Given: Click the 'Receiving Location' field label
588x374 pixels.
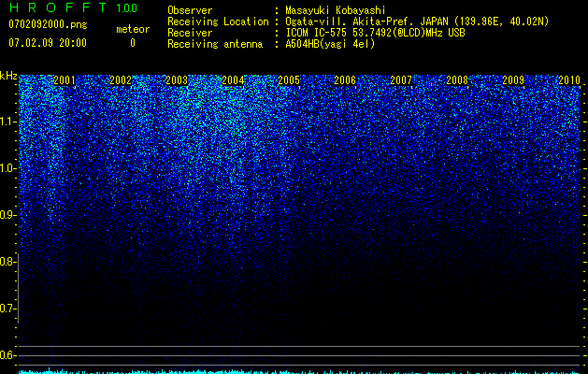Looking at the screenshot, I should pyautogui.click(x=218, y=22).
